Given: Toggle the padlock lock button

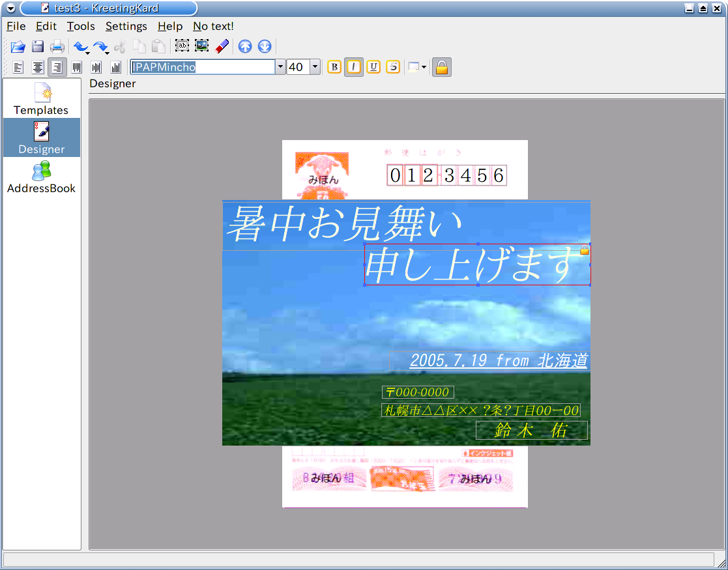Looking at the screenshot, I should (x=441, y=67).
